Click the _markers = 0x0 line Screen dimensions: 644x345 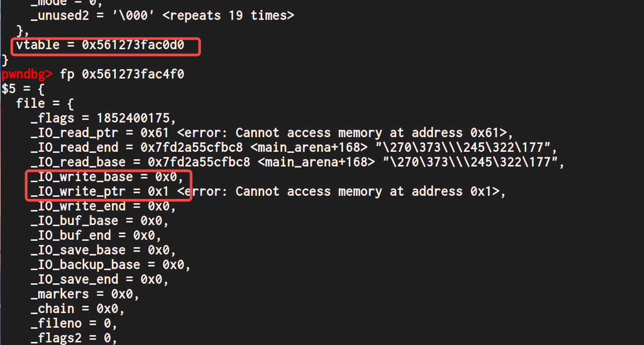tap(85, 294)
